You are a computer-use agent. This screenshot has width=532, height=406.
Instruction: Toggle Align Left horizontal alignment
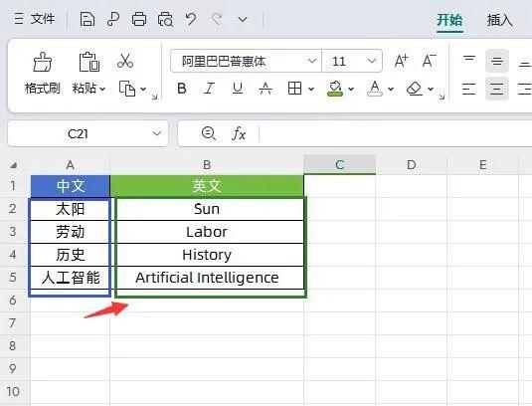click(469, 89)
